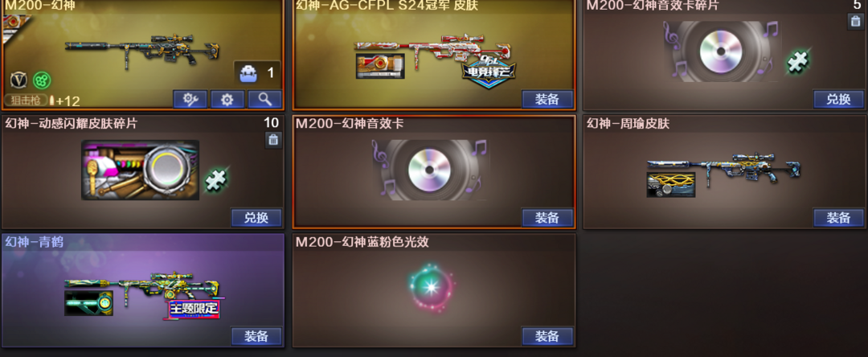Equip 幻神-AG-CFPL S24冠军 皮肤 with 装备

tap(547, 100)
